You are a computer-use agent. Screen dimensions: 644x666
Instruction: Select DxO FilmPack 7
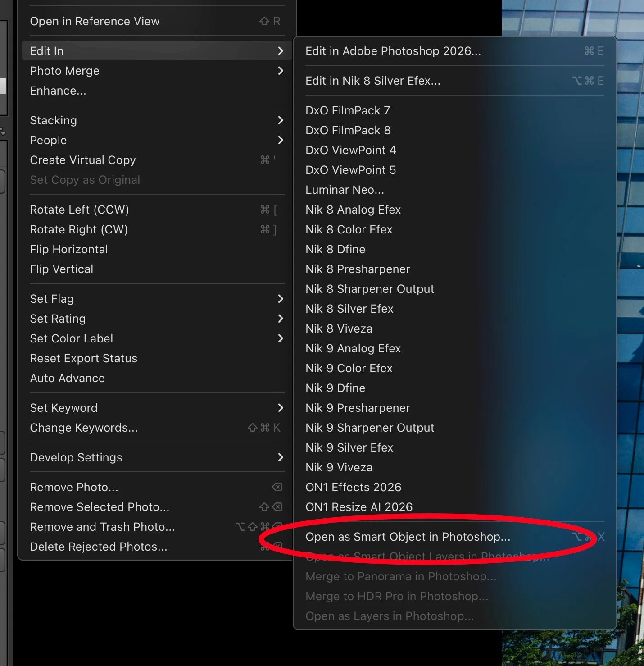click(x=455, y=110)
